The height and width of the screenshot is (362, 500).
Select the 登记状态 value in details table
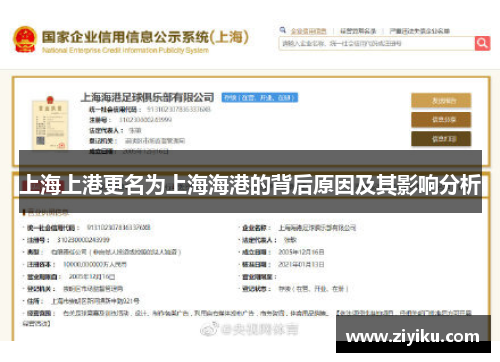pyautogui.click(x=313, y=289)
